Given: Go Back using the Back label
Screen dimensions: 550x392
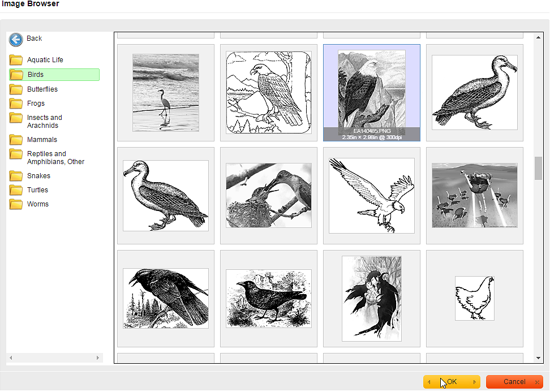Looking at the screenshot, I should coord(35,38).
